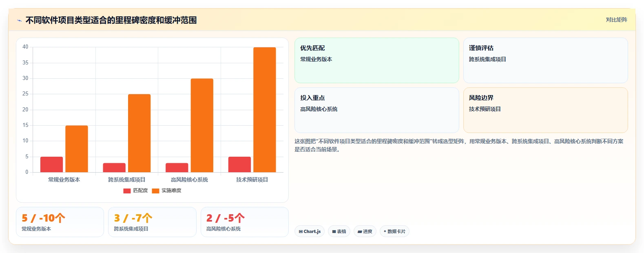Click the 技术预研项目 x-axis label
The width and height of the screenshot is (644, 253).
tap(252, 180)
